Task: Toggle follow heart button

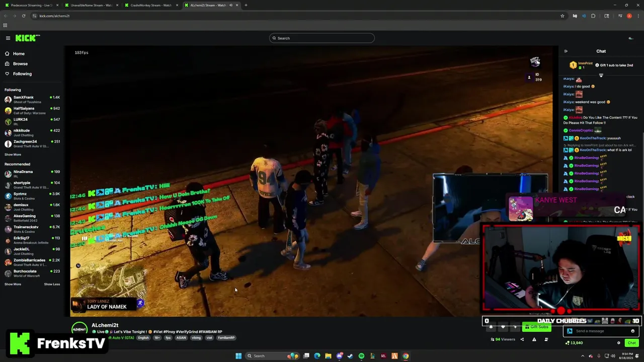Action: [x=503, y=327]
